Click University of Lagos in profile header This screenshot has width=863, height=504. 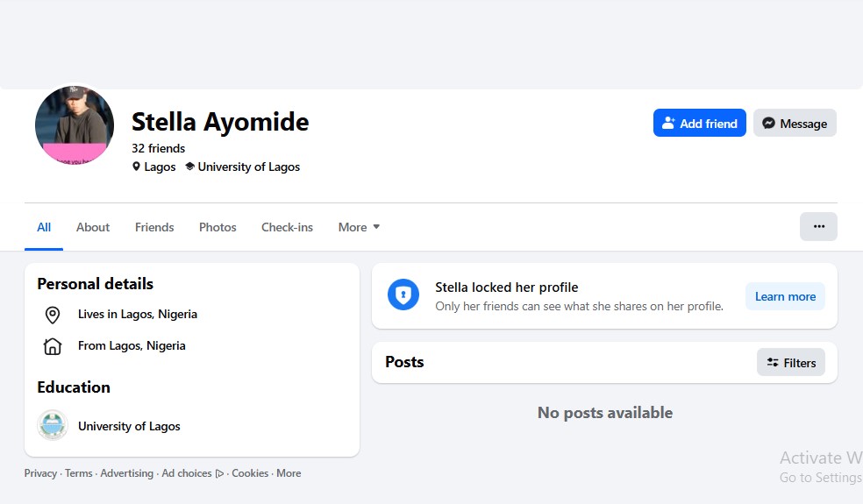tap(248, 167)
